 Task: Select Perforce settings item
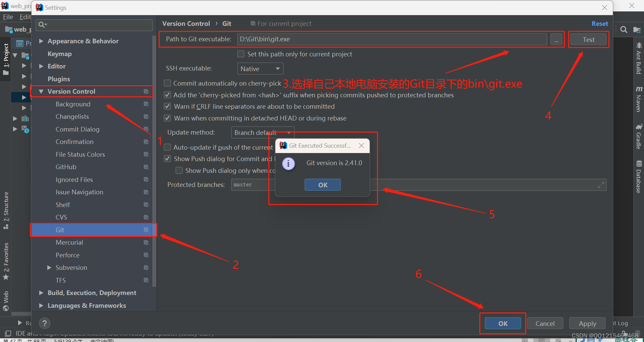[67, 255]
